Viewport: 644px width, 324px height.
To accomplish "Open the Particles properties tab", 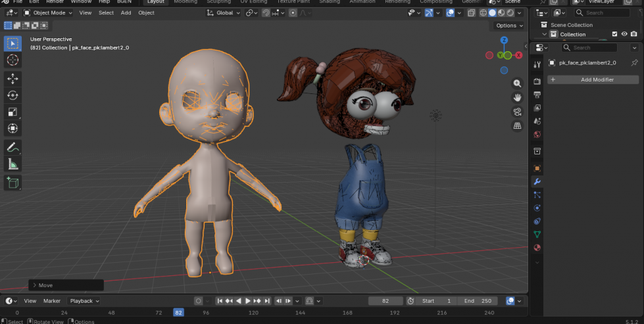I will point(537,195).
